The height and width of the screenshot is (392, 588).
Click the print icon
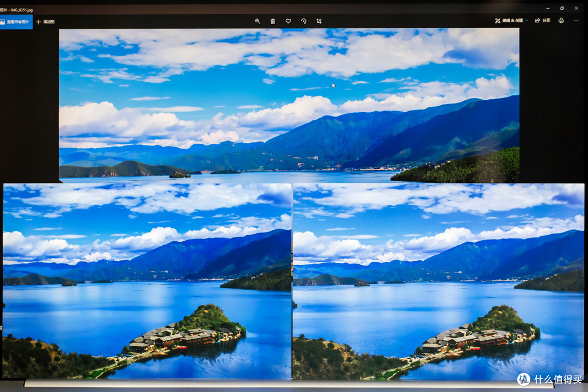[561, 21]
